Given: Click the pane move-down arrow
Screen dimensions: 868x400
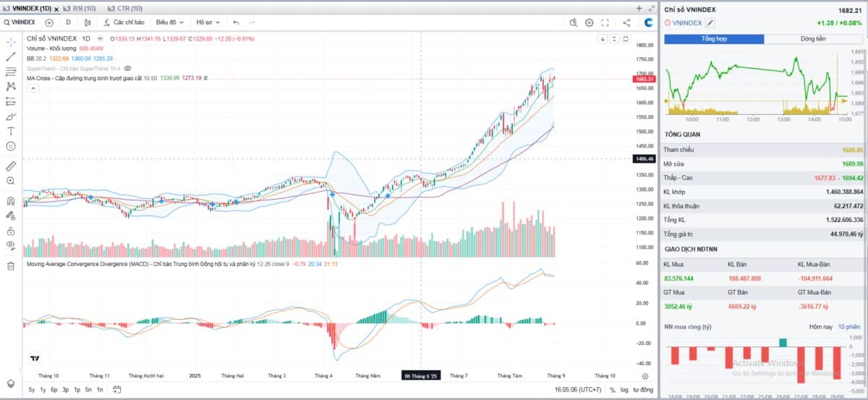Looking at the screenshot, I should (602, 39).
